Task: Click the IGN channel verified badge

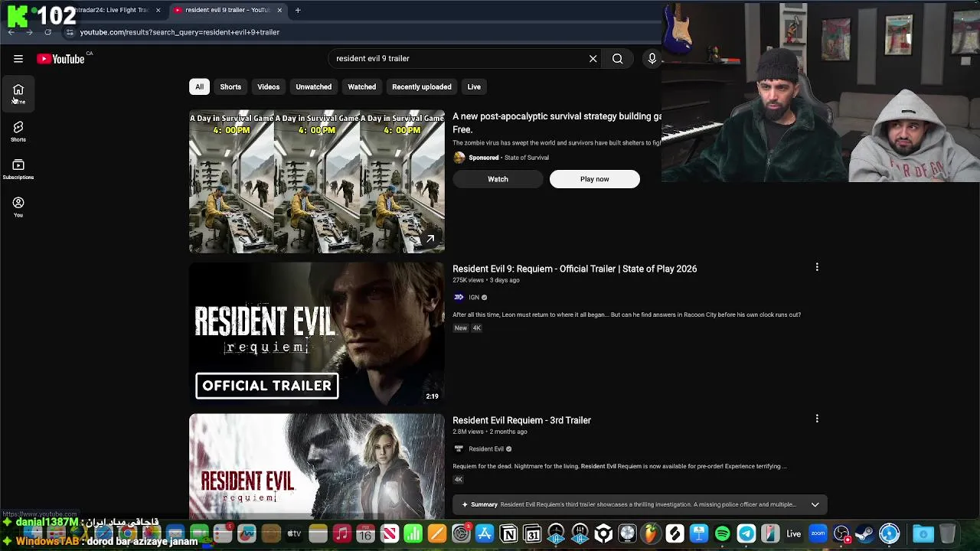Action: coord(484,297)
